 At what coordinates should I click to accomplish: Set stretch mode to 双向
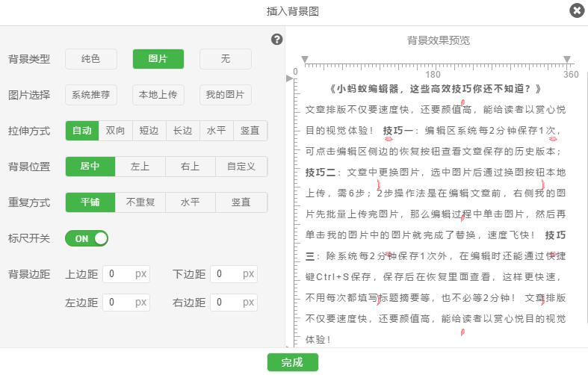tap(116, 131)
